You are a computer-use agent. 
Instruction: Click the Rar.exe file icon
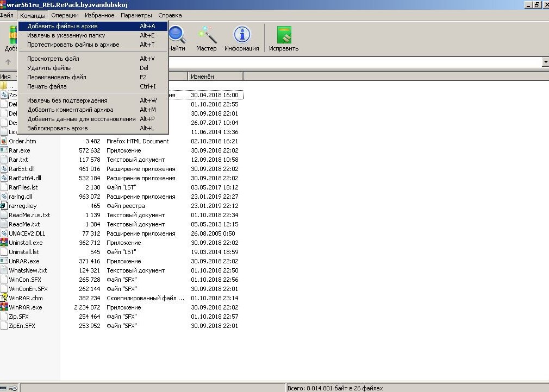coord(4,150)
